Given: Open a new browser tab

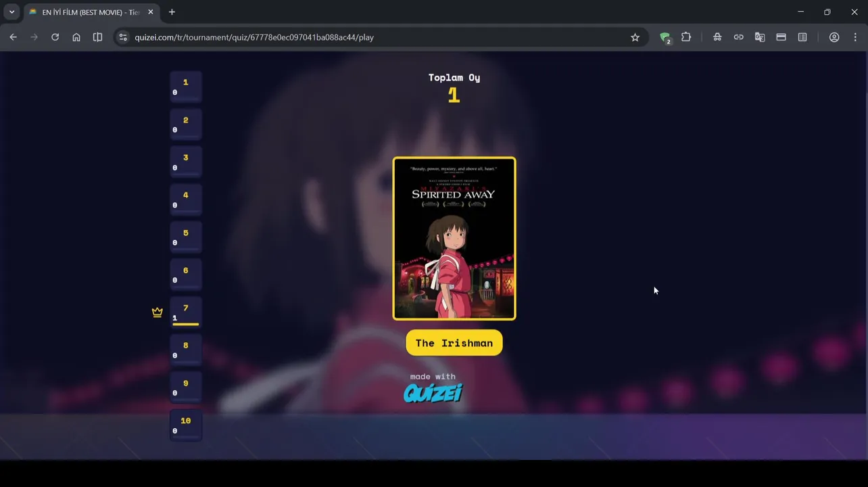Looking at the screenshot, I should point(172,12).
